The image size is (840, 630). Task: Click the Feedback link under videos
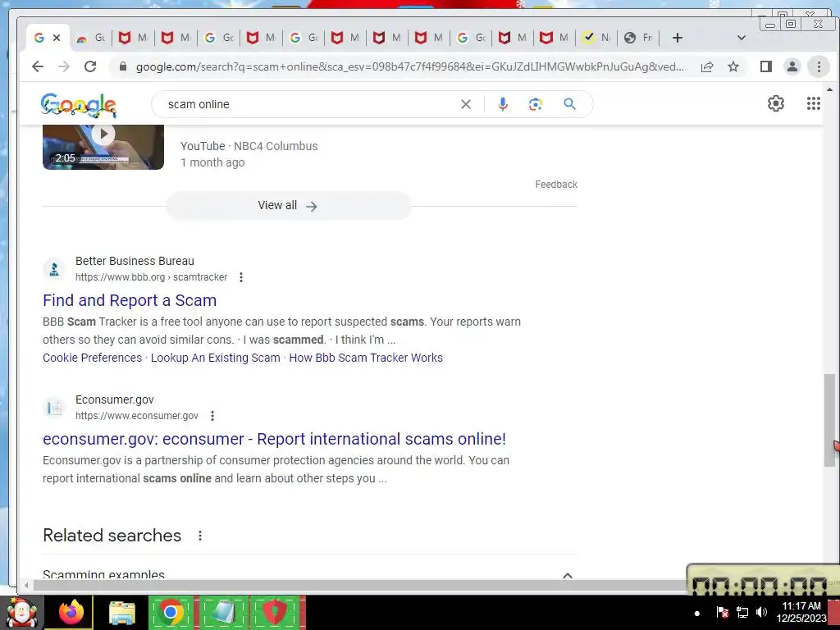tap(556, 185)
